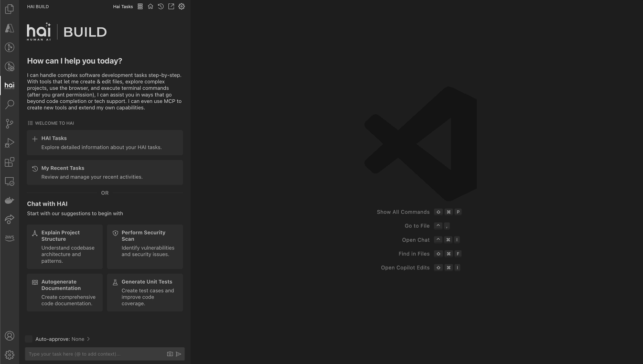
Task: Open the Azure view in activity bar
Action: coord(10,28)
